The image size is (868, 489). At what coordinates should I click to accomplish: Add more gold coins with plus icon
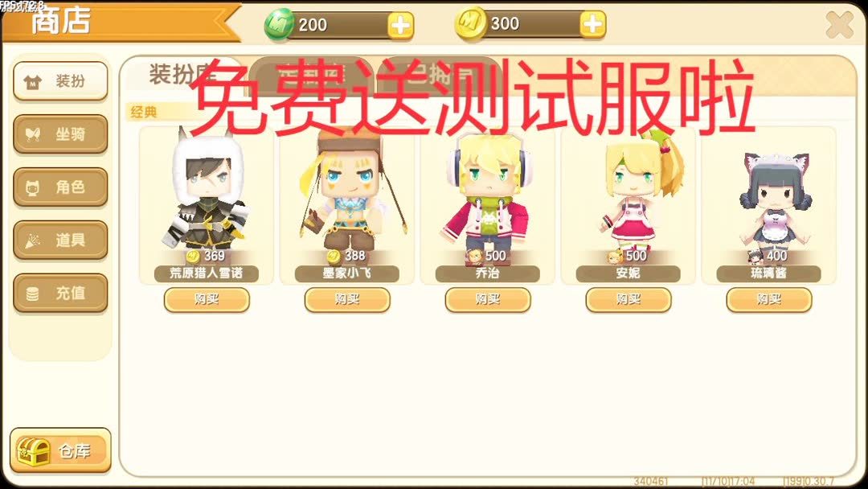click(593, 24)
